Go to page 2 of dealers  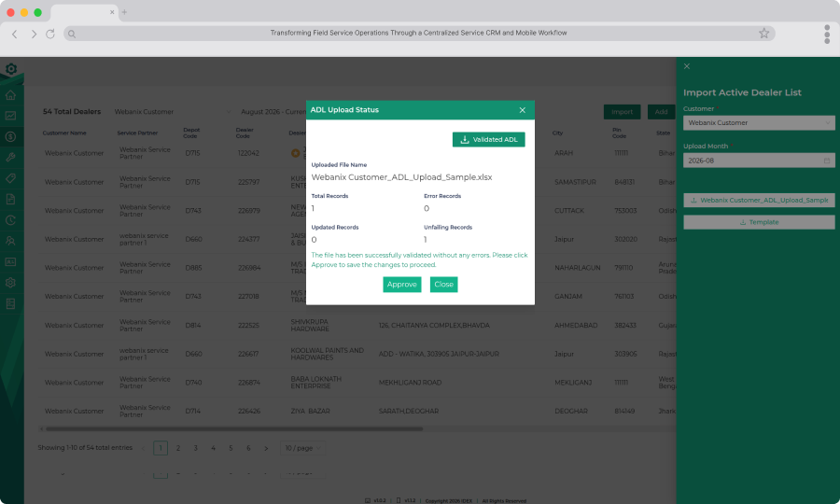(x=178, y=448)
